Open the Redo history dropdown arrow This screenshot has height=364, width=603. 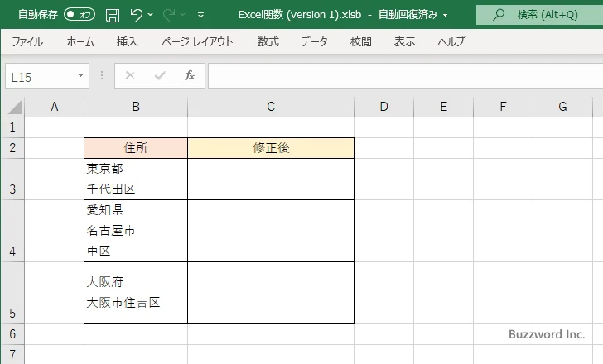tap(183, 15)
